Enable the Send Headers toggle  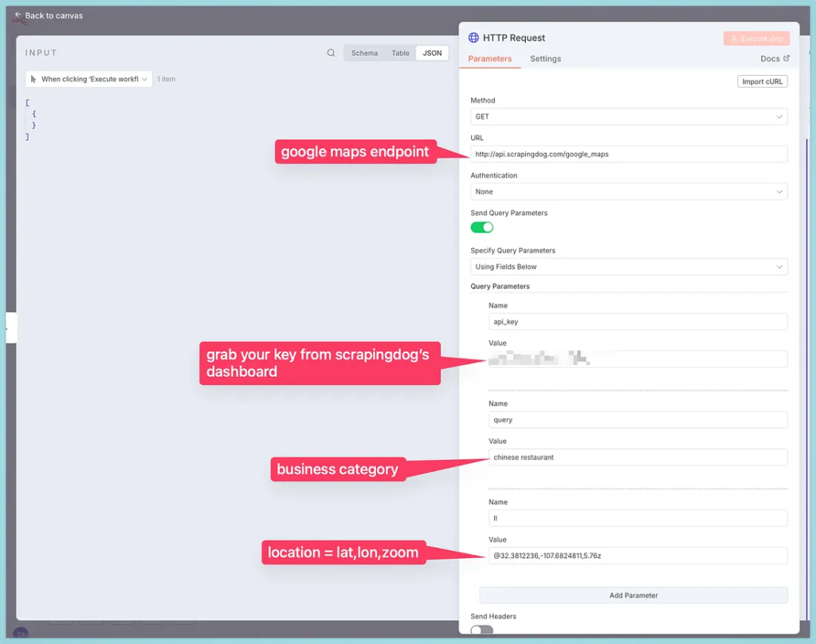click(x=482, y=630)
